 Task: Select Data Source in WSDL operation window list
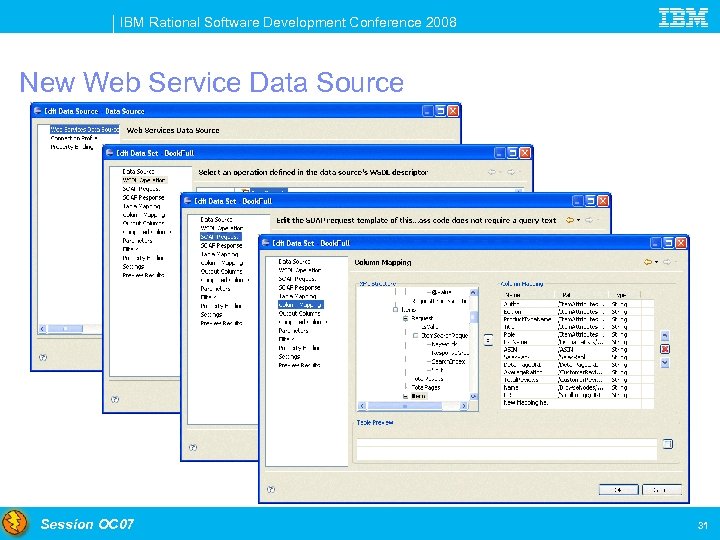138,171
